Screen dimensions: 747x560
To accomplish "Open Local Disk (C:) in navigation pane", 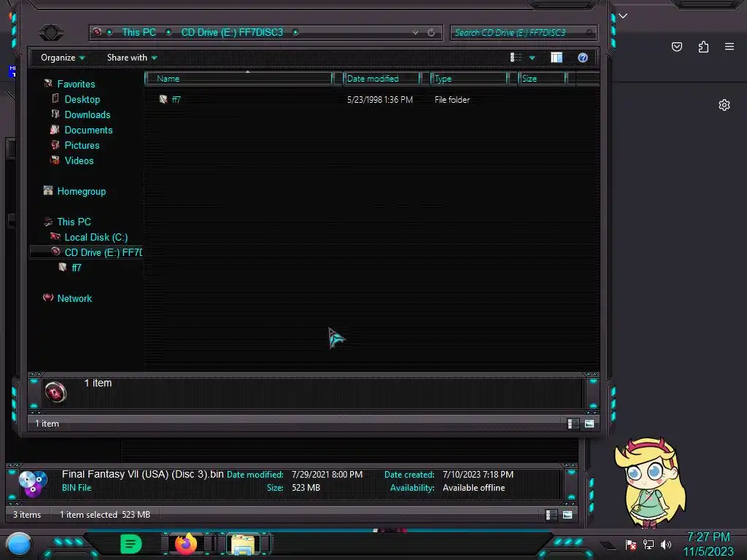I will point(96,237).
